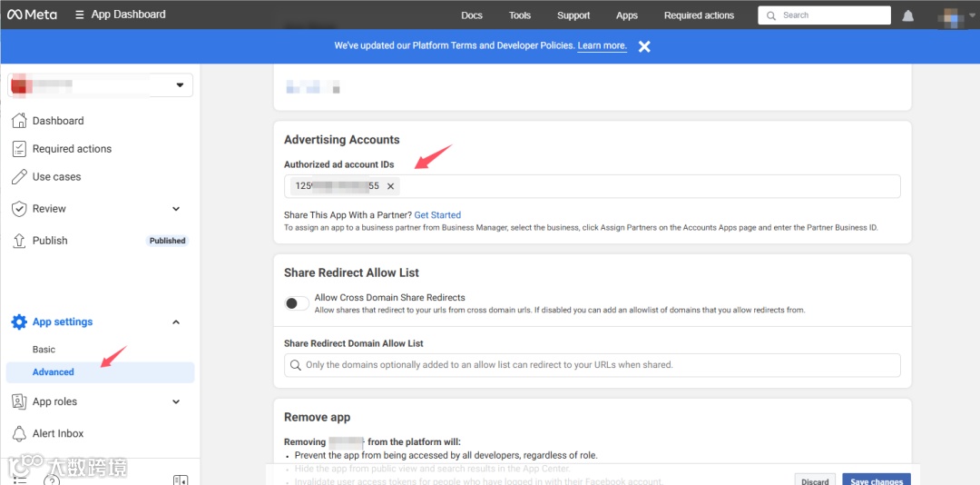Click the Required actions checklist icon
Screen dimensions: 980x485
(x=19, y=149)
